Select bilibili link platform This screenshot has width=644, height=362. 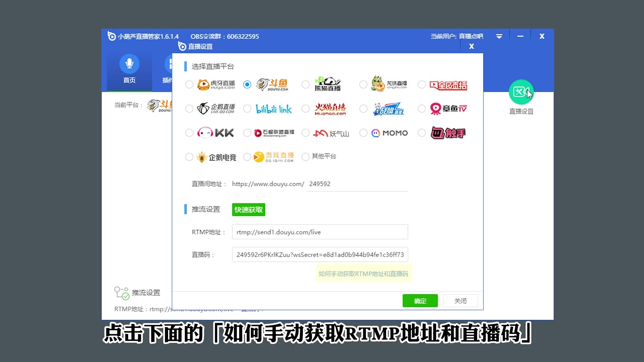click(247, 109)
